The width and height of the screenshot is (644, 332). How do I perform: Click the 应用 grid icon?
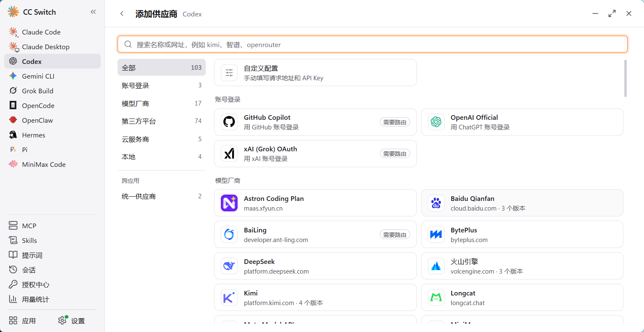click(x=13, y=321)
